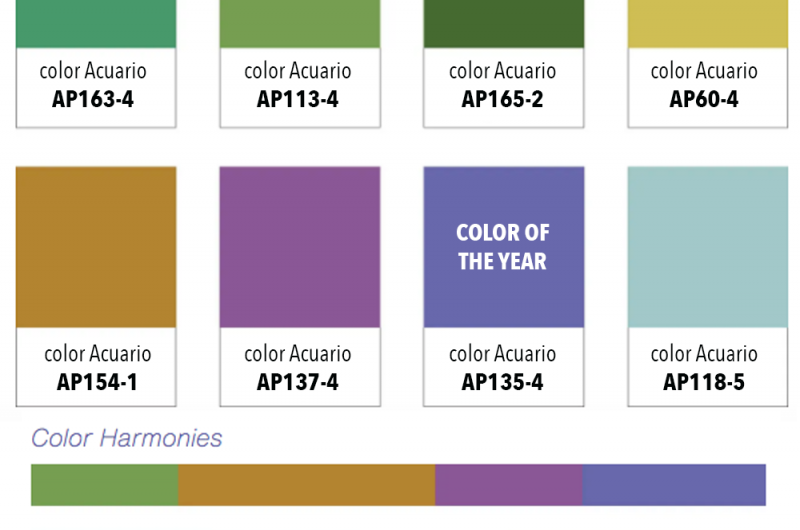Select the light green AP113-4 swatch
The image size is (800, 530).
[x=300, y=23]
